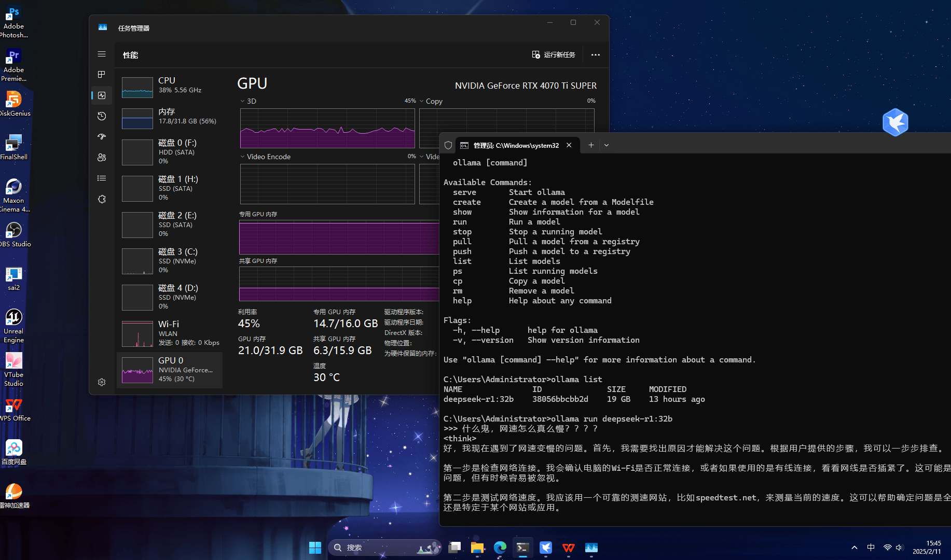Click Run new task button
Screen dimensions: 951x560
point(554,54)
